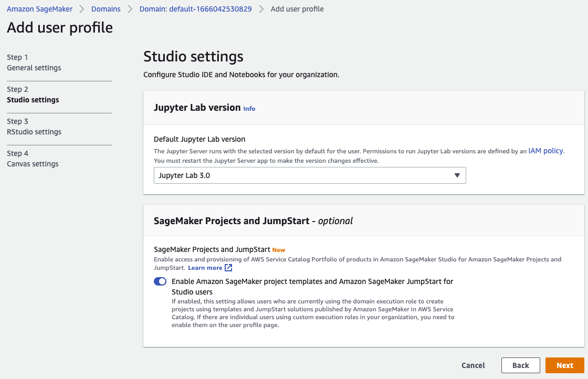The width and height of the screenshot is (588, 379).
Task: Click the dropdown arrow beside Jupyter Lab 3.0
Action: 457,175
